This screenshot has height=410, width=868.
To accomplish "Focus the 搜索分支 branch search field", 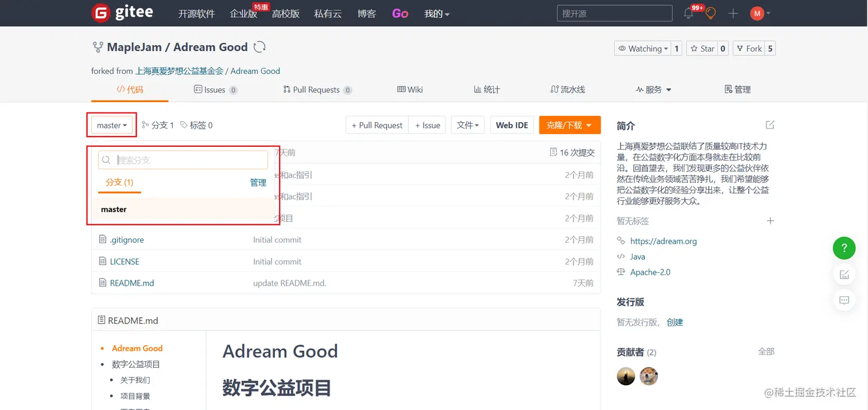I will coord(183,160).
